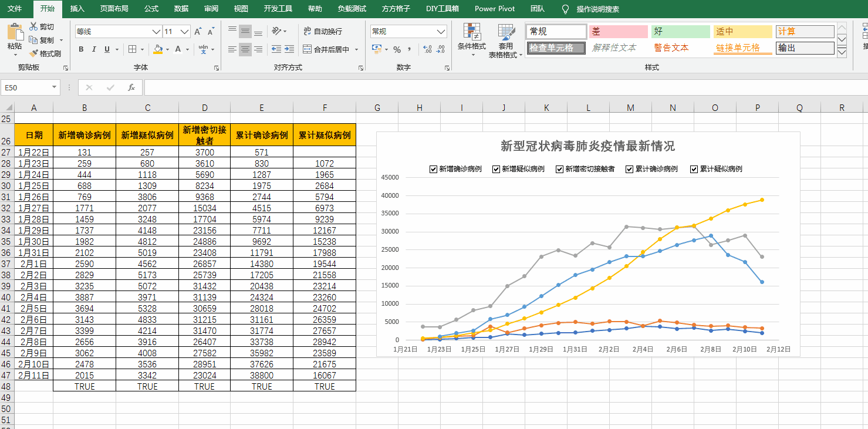Image resolution: width=868 pixels, height=429 pixels.
Task: Switch to the 公式 (Formulas) tab
Action: click(x=151, y=9)
